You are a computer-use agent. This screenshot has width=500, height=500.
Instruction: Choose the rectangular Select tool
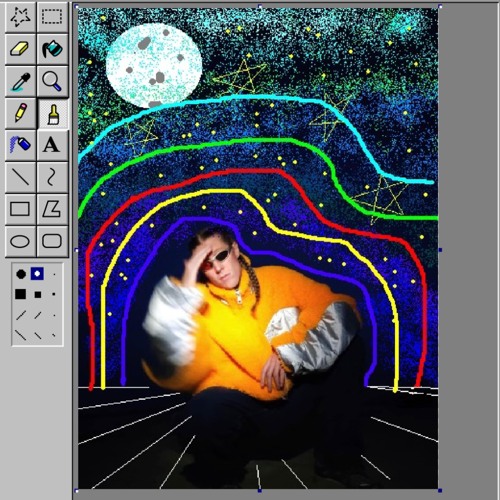(x=52, y=17)
